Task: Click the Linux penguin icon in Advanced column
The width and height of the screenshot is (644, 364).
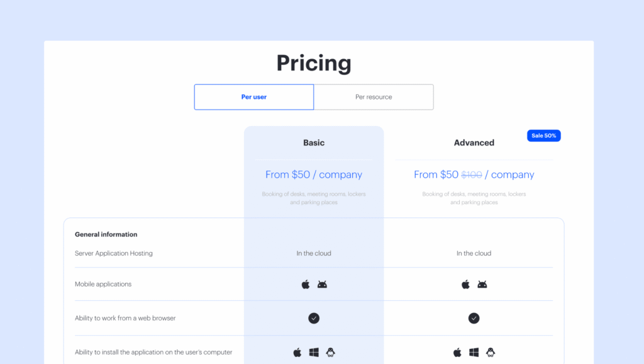Action: tap(491, 352)
